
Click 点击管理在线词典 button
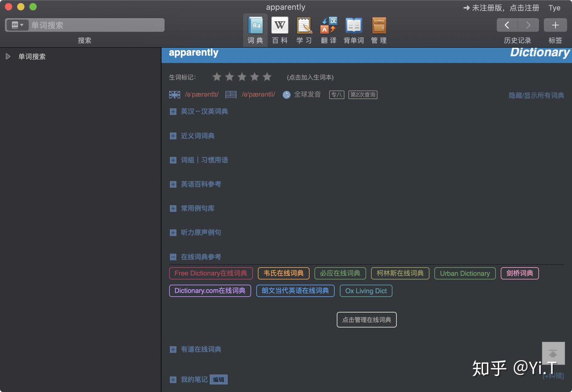pos(366,320)
